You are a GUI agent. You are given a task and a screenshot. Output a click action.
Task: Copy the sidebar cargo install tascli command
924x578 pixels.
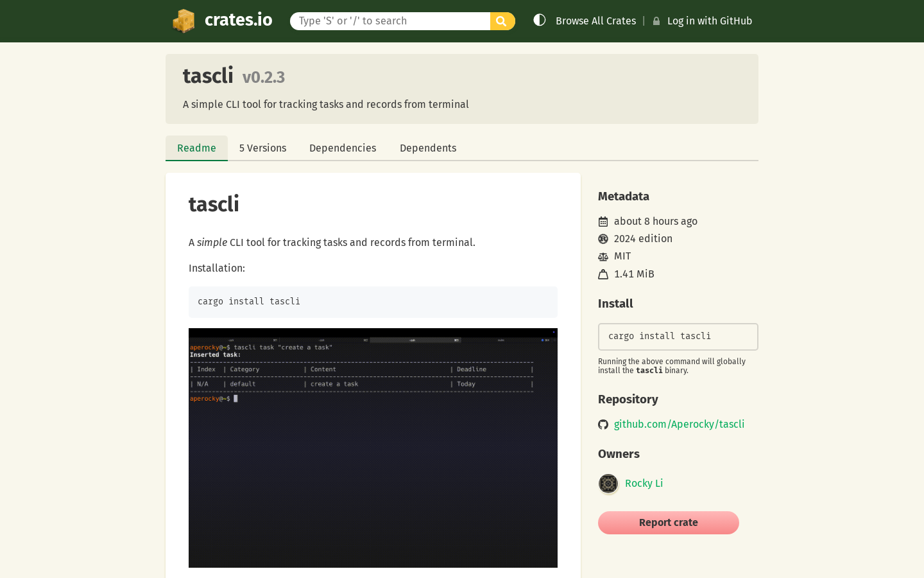point(678,337)
